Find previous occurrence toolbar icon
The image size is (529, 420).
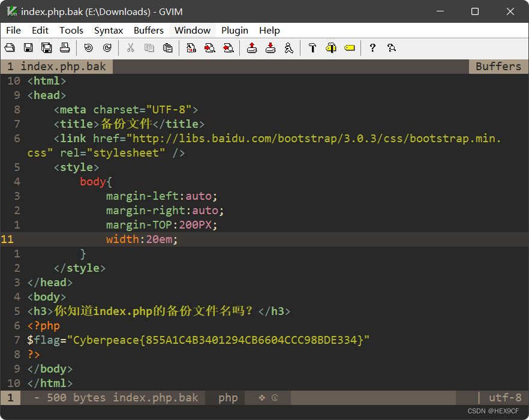tap(229, 48)
